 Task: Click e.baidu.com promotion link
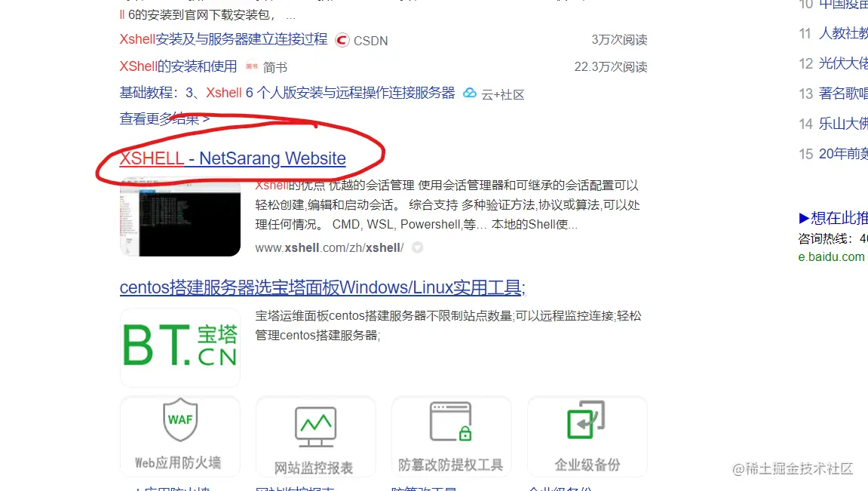[x=831, y=257]
